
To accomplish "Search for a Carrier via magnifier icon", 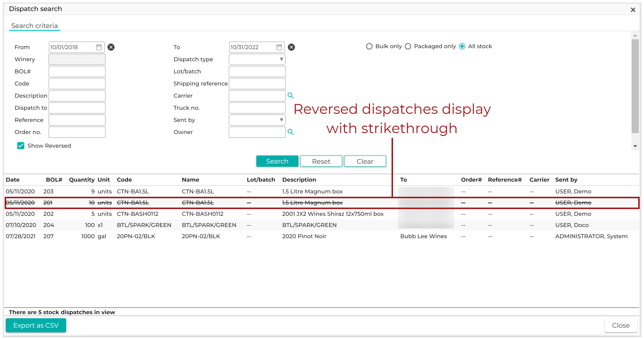I will pos(291,96).
